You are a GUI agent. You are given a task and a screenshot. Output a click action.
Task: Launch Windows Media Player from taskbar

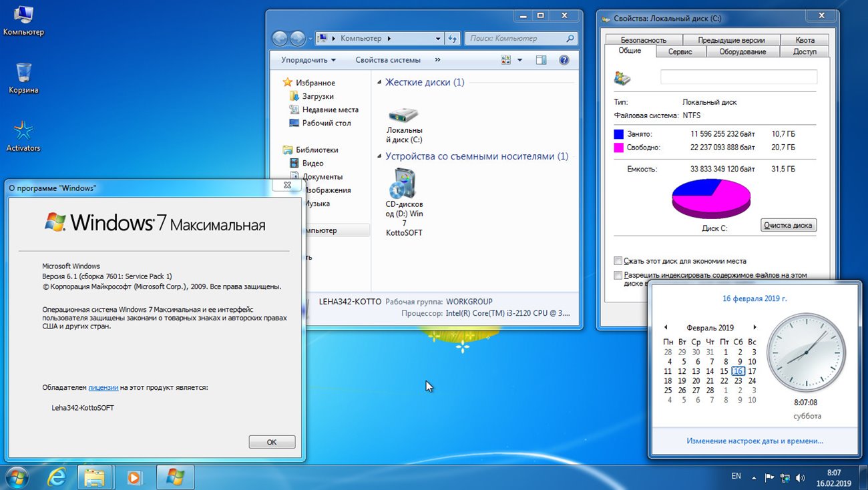[x=134, y=477]
